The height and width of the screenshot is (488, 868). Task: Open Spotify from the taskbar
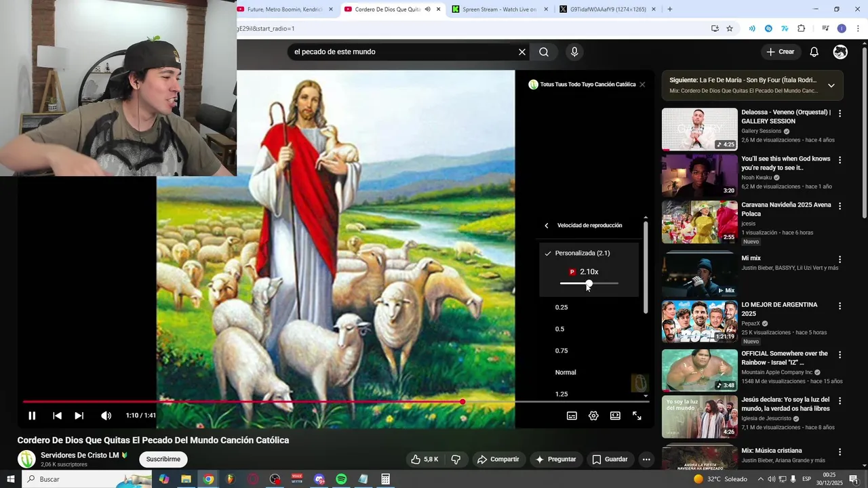341,479
